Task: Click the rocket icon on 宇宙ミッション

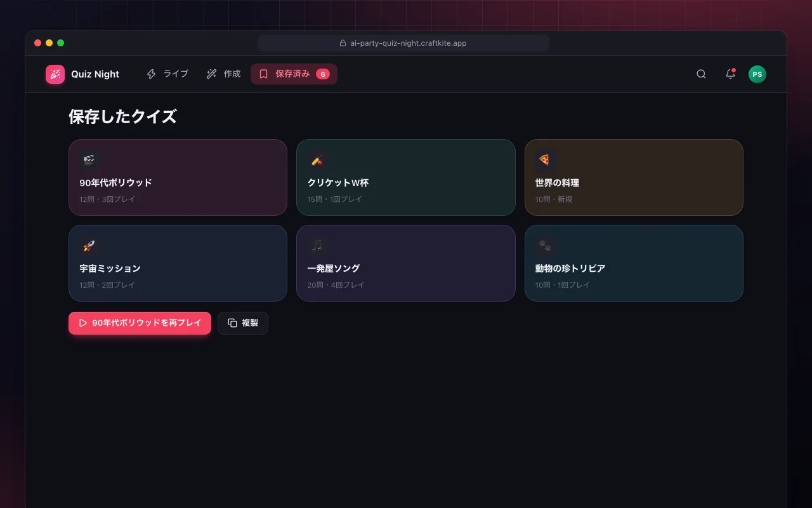Action: coord(90,246)
